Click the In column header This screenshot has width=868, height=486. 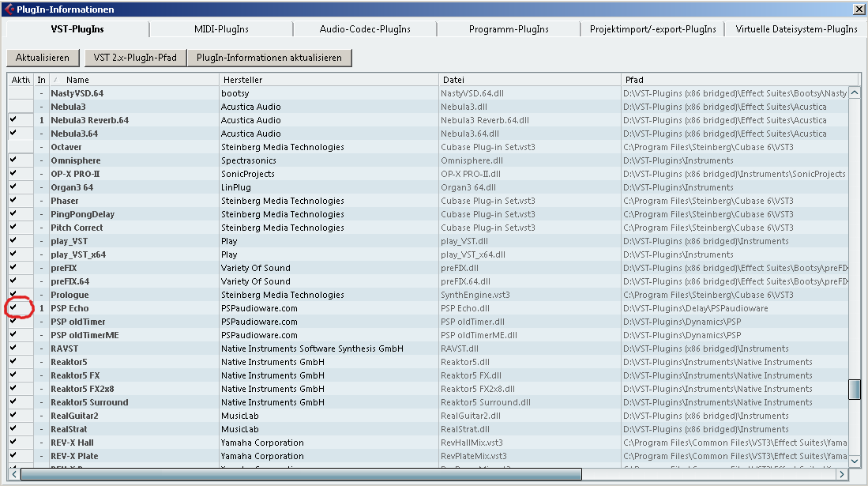[x=42, y=80]
